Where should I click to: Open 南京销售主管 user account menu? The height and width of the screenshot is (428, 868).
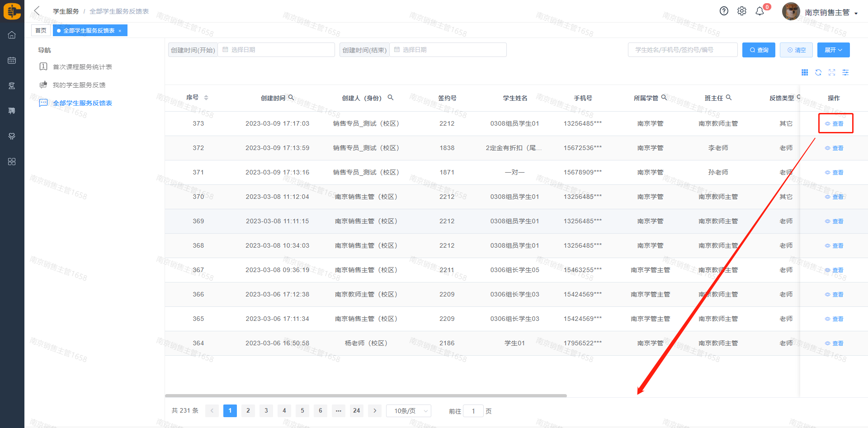830,13
